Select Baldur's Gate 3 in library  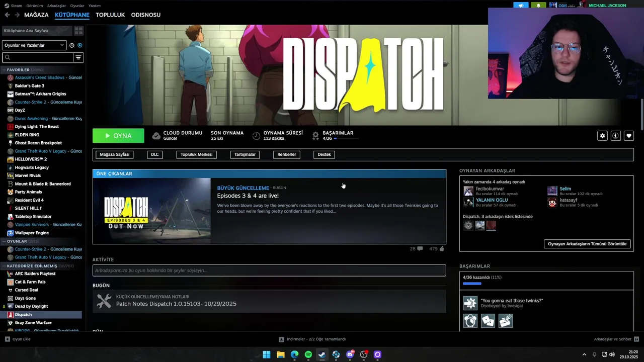[x=30, y=86]
